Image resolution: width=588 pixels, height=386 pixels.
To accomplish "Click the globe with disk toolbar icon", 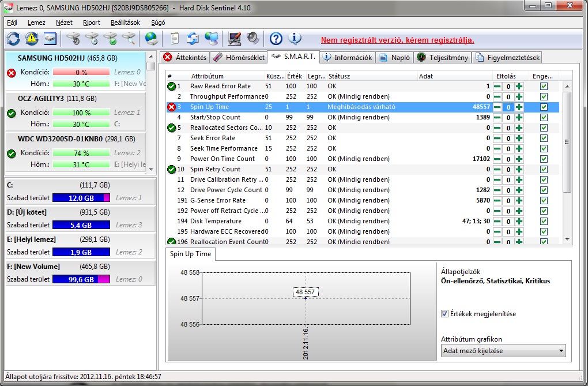I will coord(152,39).
